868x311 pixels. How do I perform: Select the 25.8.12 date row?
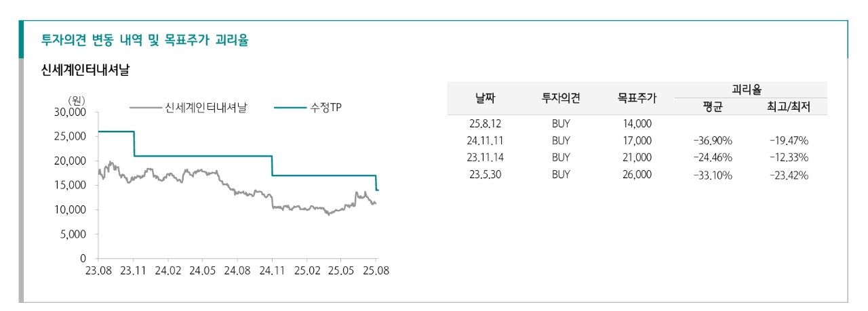click(x=637, y=124)
